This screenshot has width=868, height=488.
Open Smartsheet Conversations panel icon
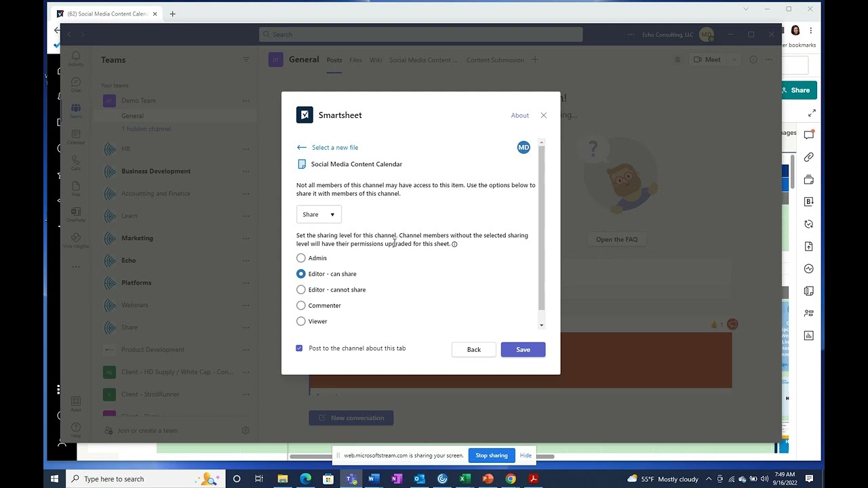coord(808,135)
